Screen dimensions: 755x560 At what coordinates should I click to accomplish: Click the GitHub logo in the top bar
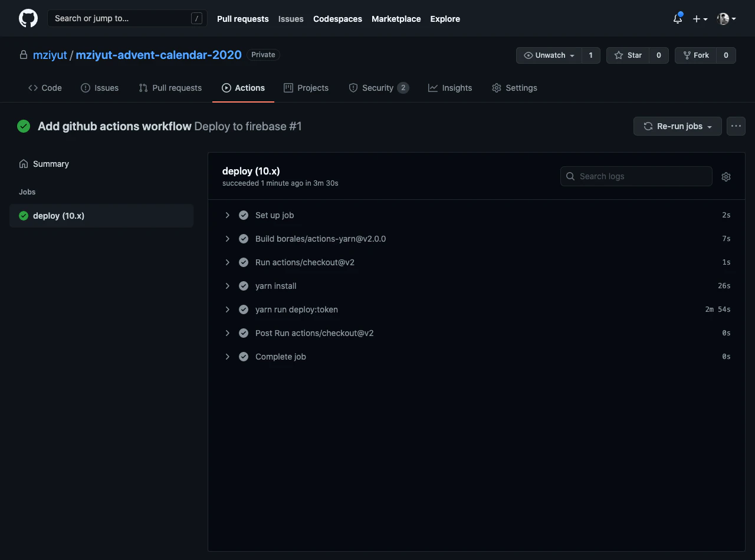tap(28, 18)
